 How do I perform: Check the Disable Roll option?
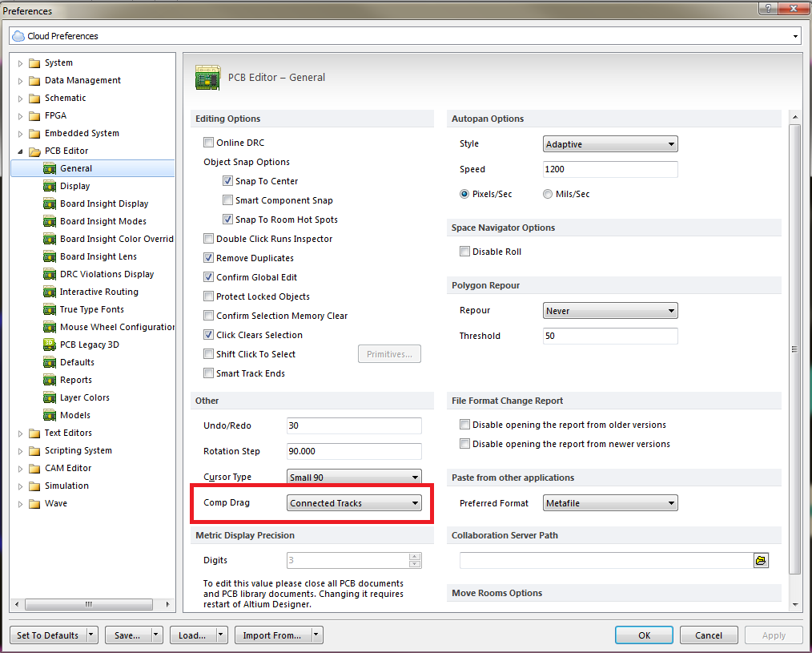(x=464, y=252)
